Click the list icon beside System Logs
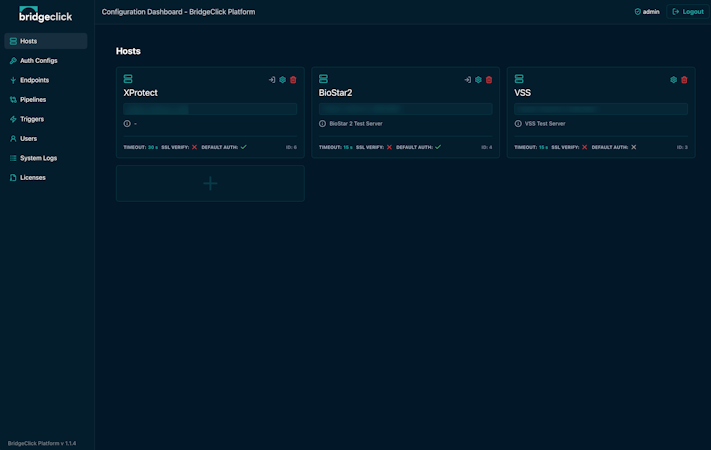The width and height of the screenshot is (711, 450). [13, 158]
